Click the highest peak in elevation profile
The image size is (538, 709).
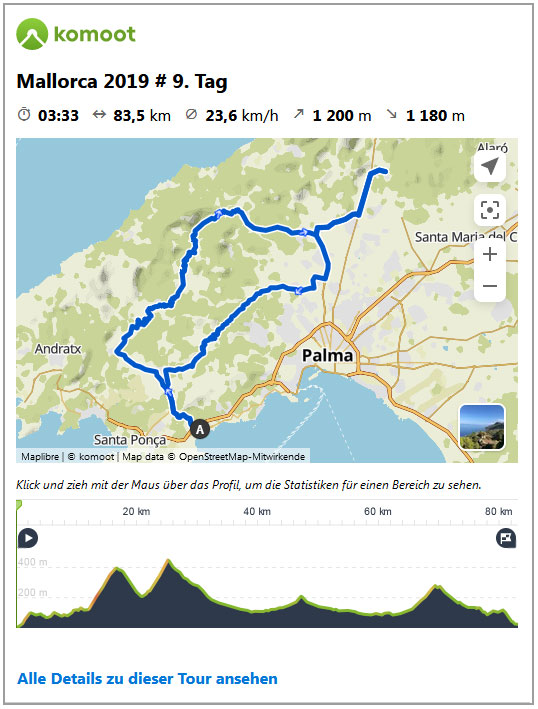click(x=169, y=561)
